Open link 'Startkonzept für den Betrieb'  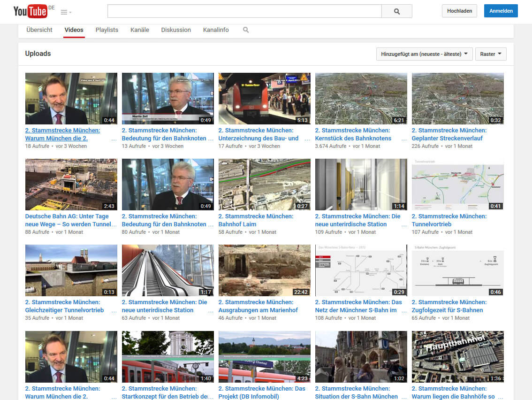click(x=165, y=396)
